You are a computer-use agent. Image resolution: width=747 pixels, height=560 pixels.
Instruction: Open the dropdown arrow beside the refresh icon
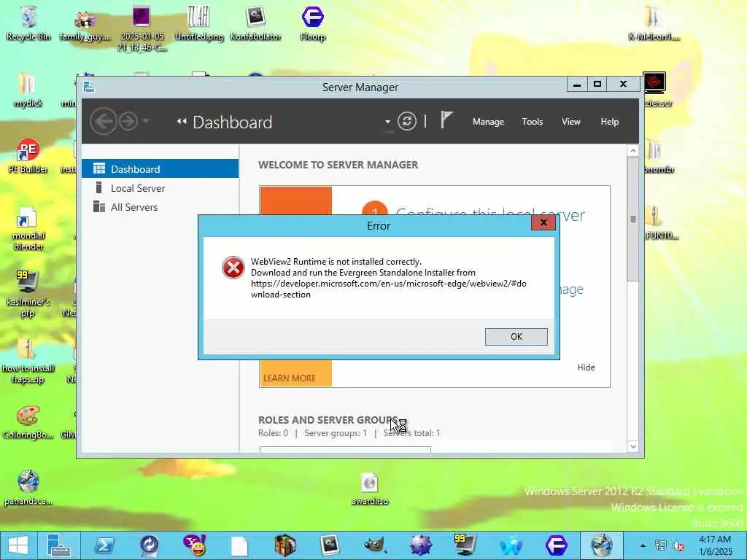[388, 122]
